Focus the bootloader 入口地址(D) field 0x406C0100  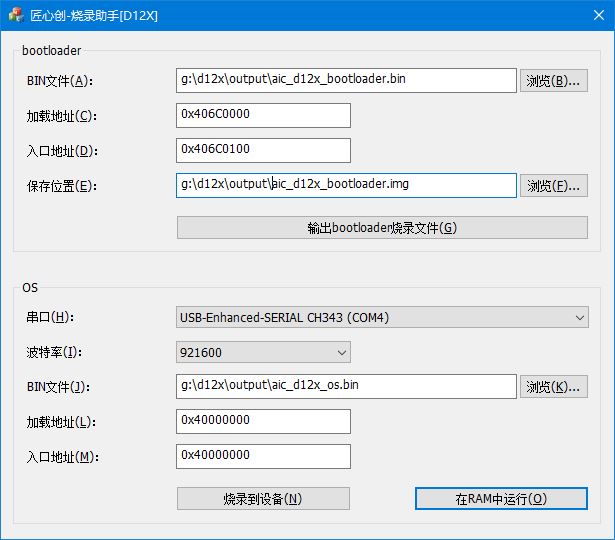[x=263, y=150]
